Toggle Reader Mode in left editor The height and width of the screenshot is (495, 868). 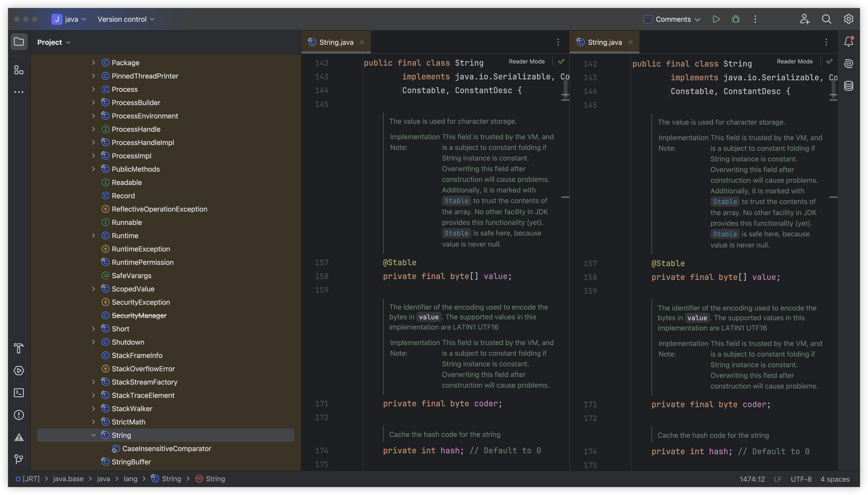(x=527, y=61)
